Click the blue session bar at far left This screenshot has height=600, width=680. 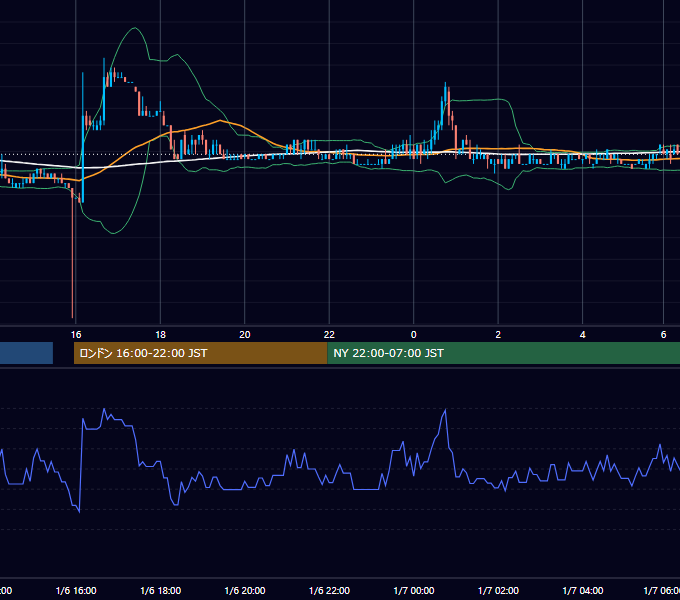26,353
